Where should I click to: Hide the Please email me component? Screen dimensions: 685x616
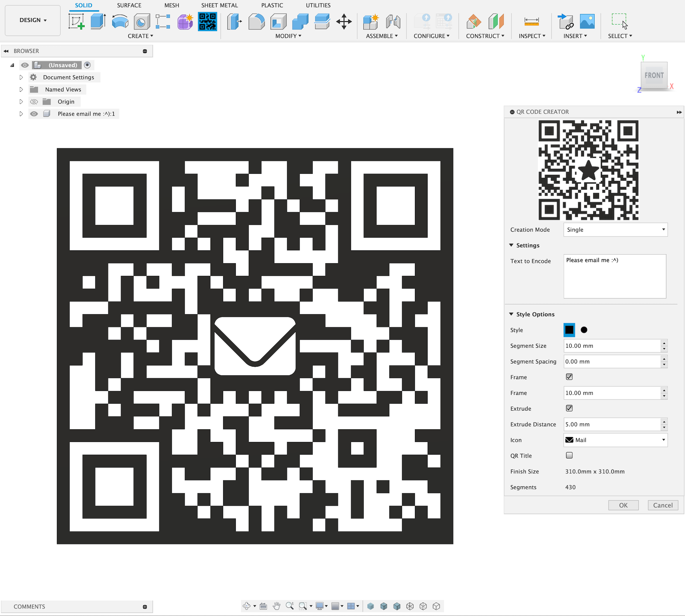[34, 114]
